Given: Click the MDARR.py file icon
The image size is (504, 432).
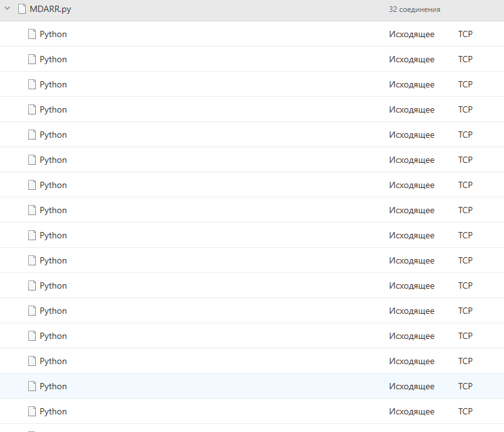Looking at the screenshot, I should pyautogui.click(x=22, y=9).
